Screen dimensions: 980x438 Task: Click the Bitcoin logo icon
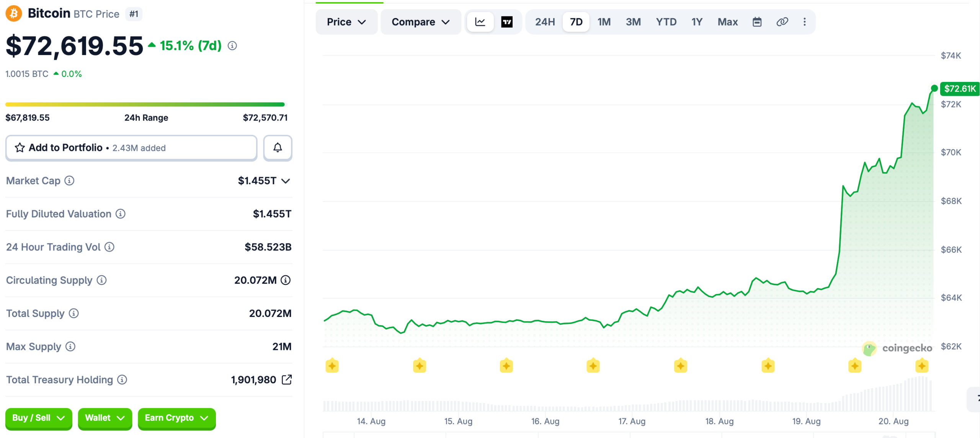pyautogui.click(x=14, y=14)
